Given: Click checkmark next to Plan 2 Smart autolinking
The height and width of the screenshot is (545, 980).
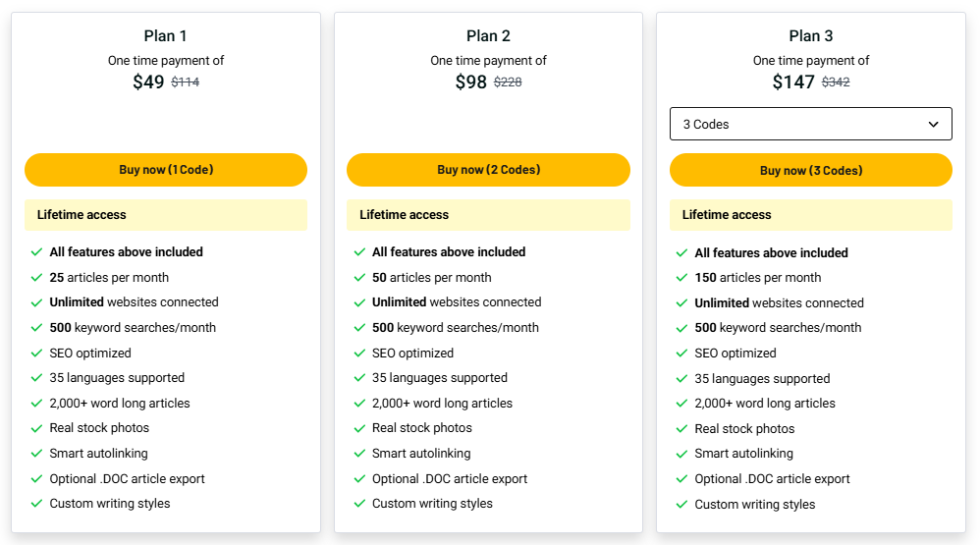Looking at the screenshot, I should coord(359,454).
